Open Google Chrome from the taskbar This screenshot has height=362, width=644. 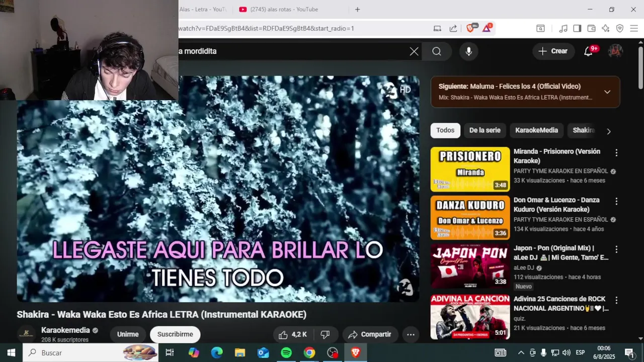(309, 352)
